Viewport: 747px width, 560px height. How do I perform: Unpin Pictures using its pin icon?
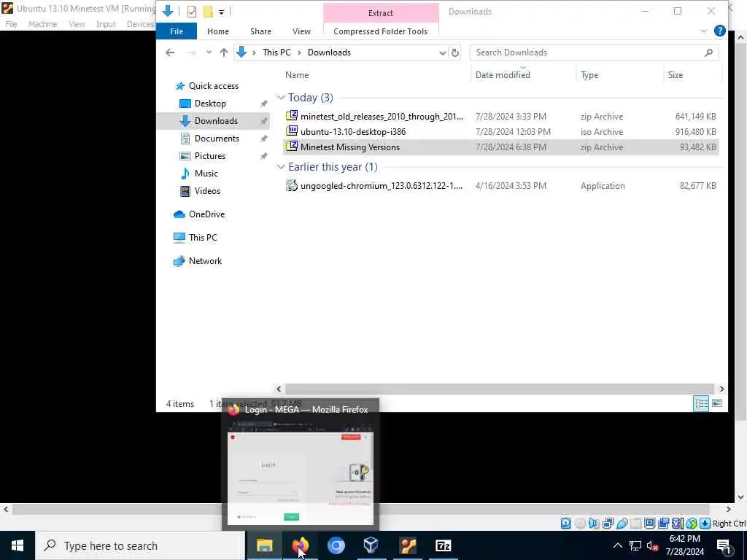point(263,156)
